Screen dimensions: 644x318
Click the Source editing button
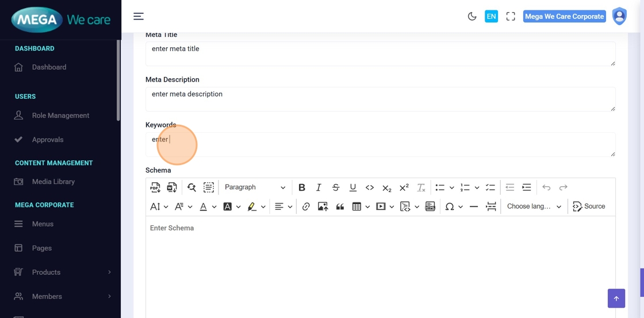(x=589, y=206)
